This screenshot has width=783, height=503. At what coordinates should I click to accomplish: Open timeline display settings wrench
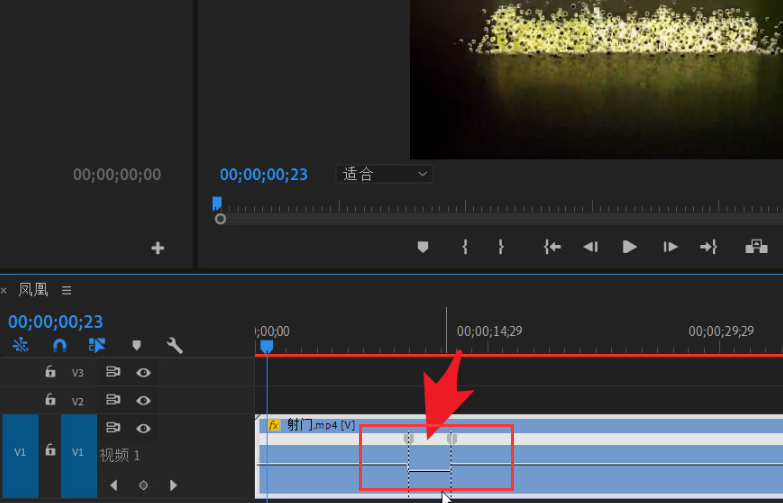[x=174, y=345]
